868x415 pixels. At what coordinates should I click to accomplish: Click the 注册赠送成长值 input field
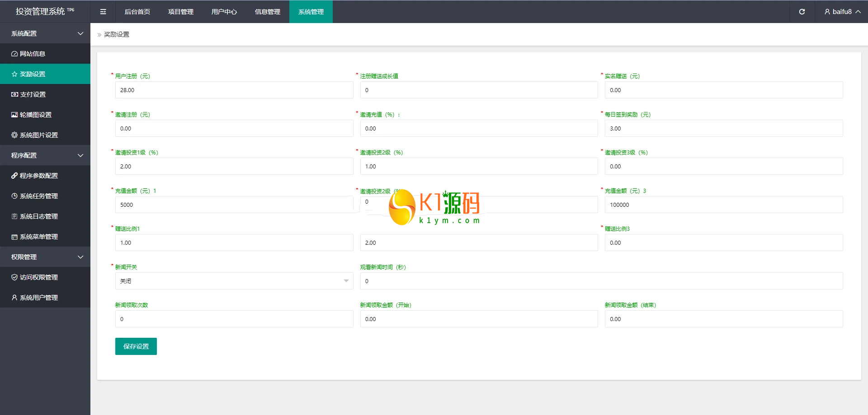point(479,90)
